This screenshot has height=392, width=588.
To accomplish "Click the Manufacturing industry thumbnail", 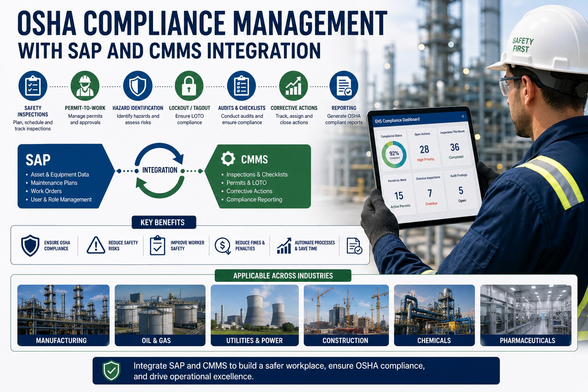I will point(64,315).
